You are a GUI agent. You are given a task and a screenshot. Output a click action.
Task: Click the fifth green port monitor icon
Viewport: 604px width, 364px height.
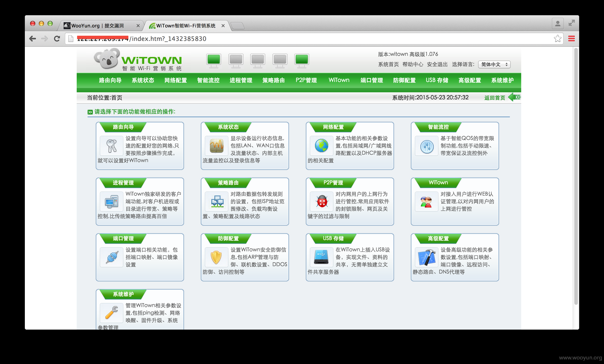(x=302, y=61)
